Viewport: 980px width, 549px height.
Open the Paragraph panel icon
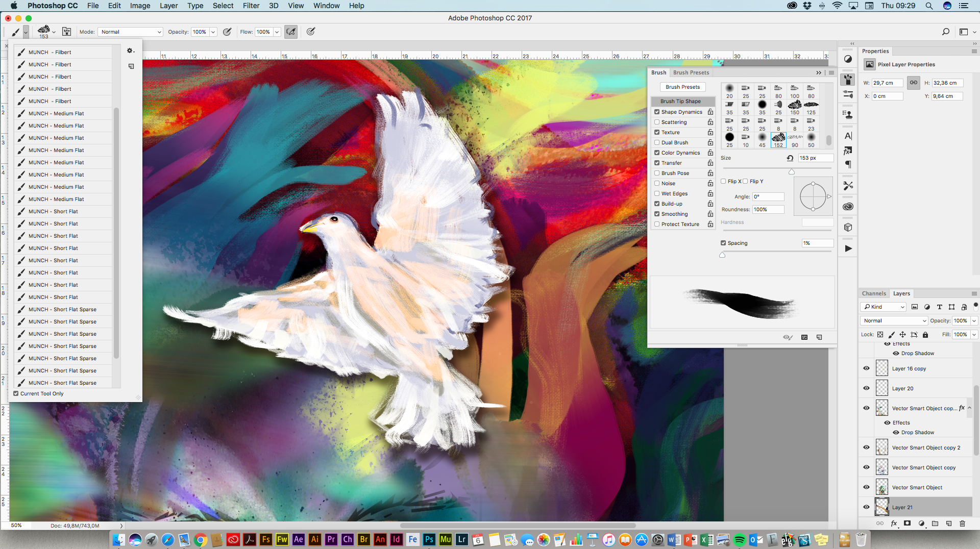[x=848, y=164]
